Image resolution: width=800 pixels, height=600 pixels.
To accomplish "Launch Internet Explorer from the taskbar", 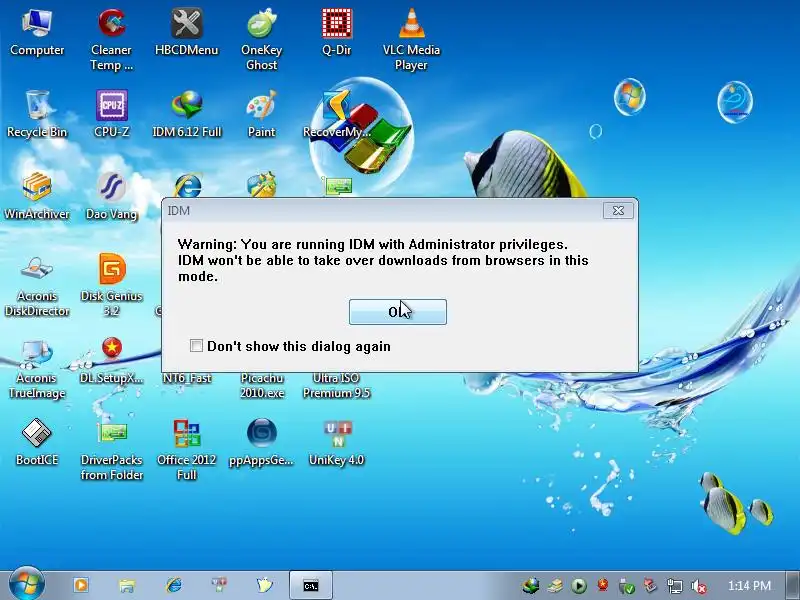I will pos(173,585).
